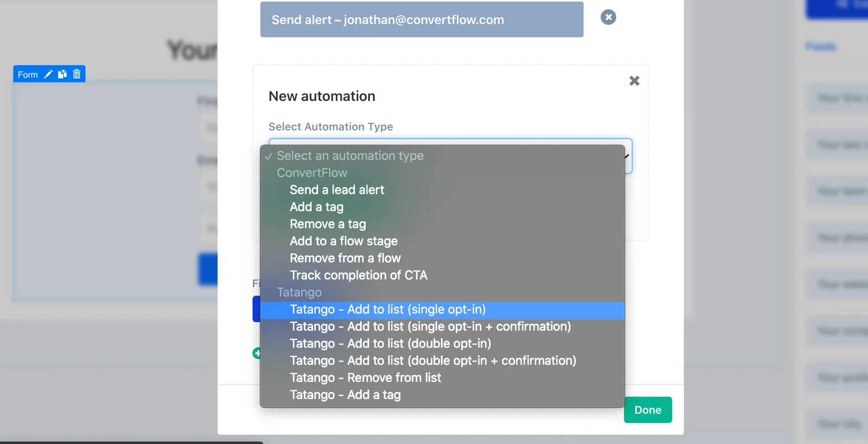Duplicate the Form element with the copy icon
The width and height of the screenshot is (868, 444).
pos(62,74)
